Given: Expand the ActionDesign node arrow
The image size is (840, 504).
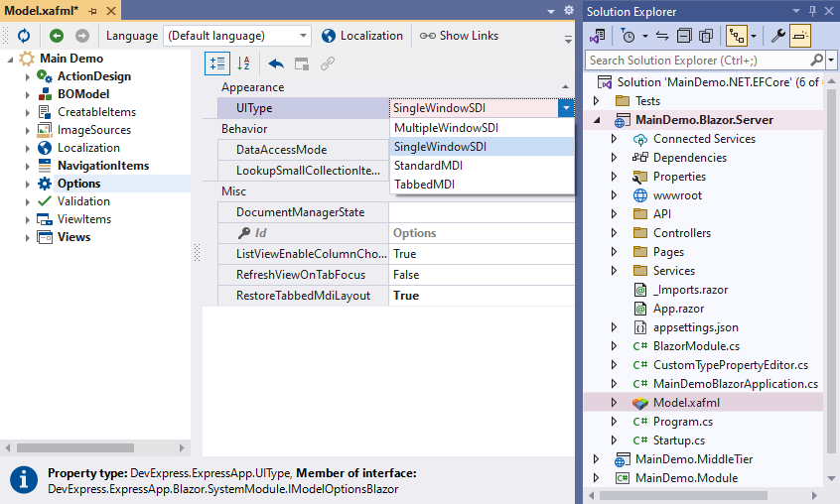Looking at the screenshot, I should coord(28,77).
